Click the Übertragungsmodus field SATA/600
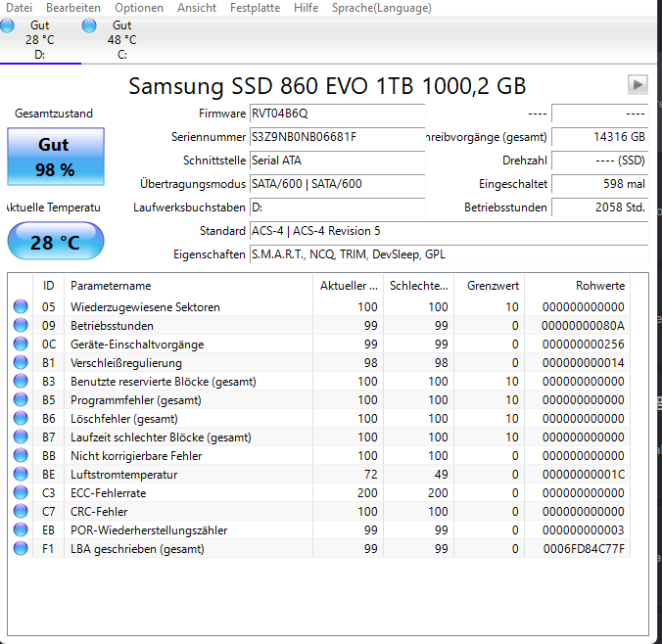662x644 pixels. [337, 184]
